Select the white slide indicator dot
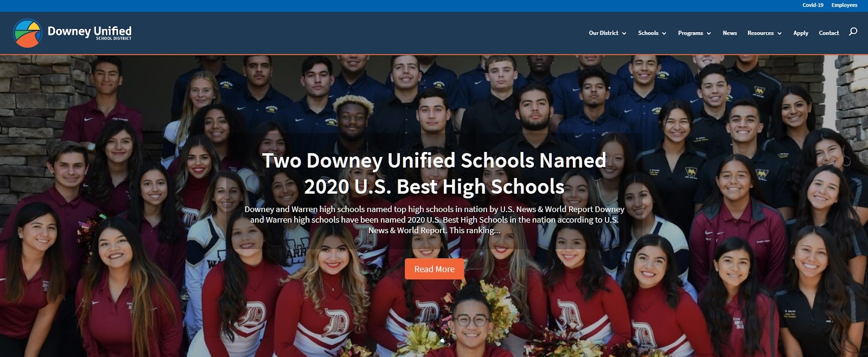The width and height of the screenshot is (868, 357). pos(443,341)
